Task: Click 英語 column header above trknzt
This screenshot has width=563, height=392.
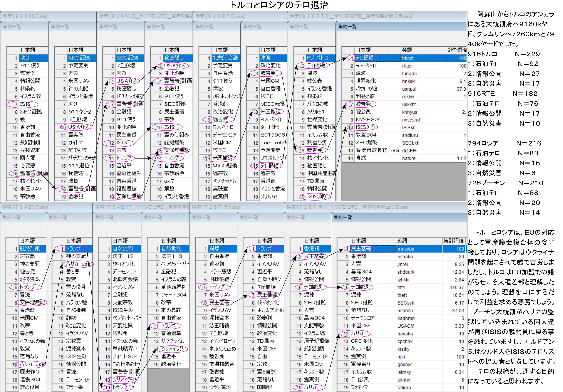Action: point(407,50)
